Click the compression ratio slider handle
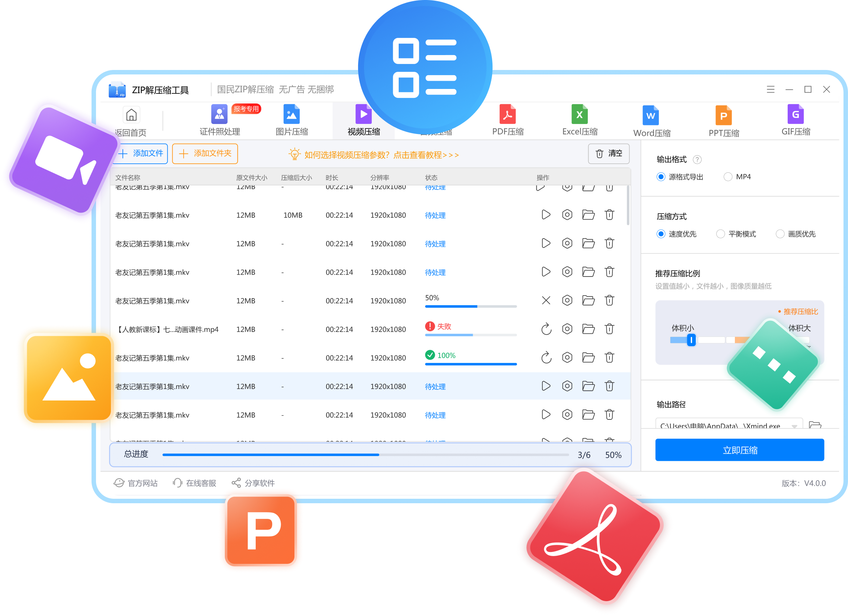 pos(691,340)
